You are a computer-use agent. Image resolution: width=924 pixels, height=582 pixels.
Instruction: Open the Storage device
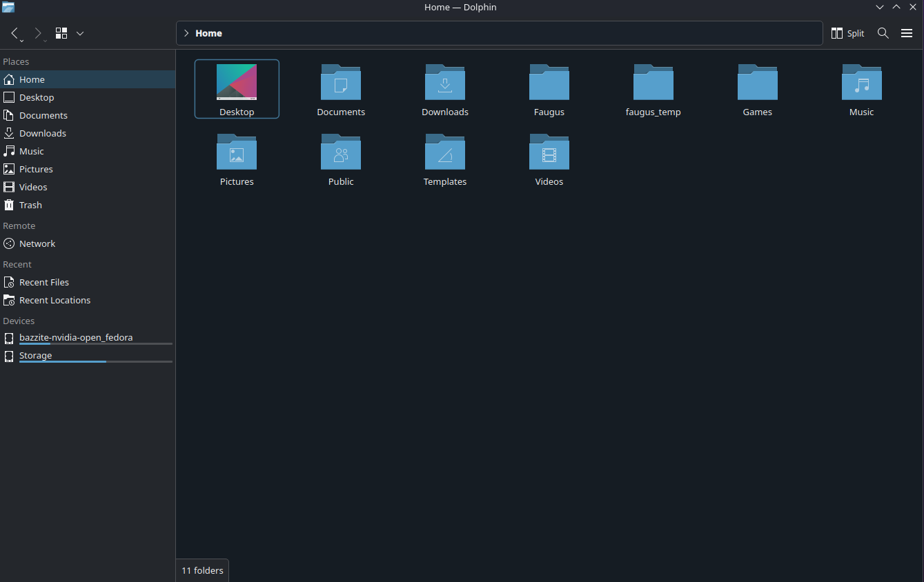point(88,356)
